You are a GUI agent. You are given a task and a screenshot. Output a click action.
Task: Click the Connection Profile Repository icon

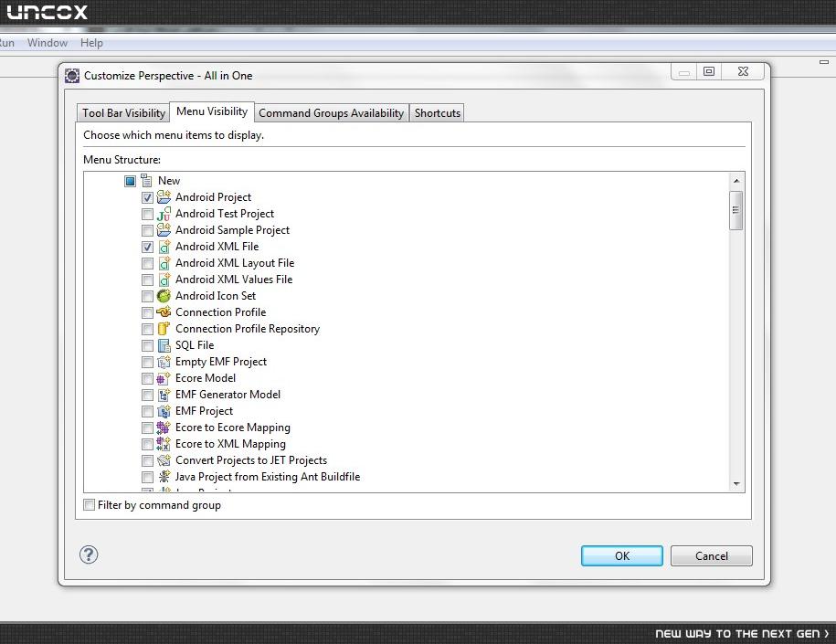coord(164,329)
